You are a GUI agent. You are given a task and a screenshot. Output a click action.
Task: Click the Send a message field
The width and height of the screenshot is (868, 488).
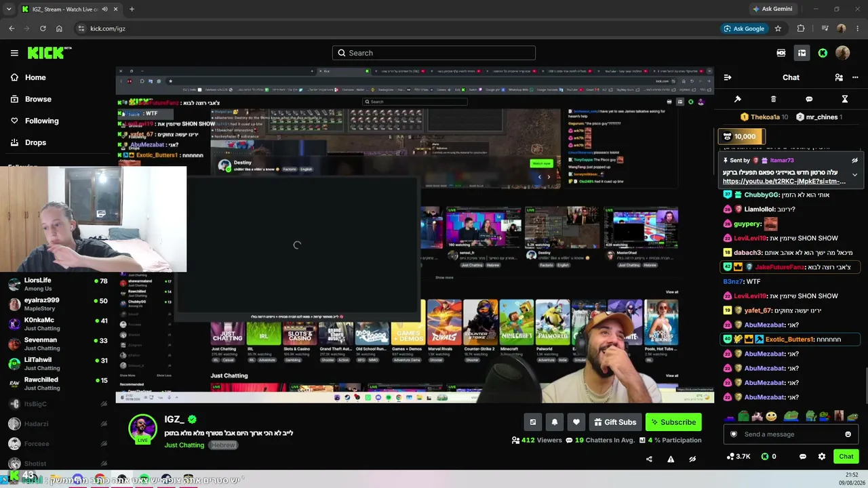791,434
